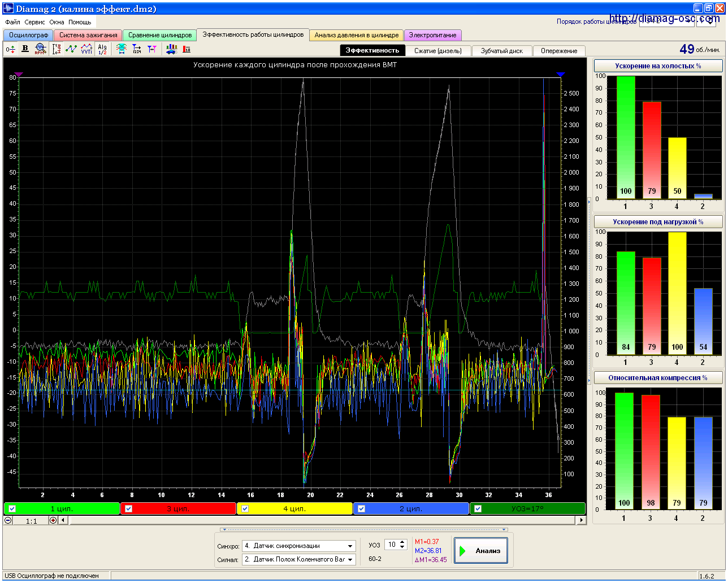Toggle the Alg 1/2 algorithm icon
Viewport: 728px width, 583px height.
point(102,49)
